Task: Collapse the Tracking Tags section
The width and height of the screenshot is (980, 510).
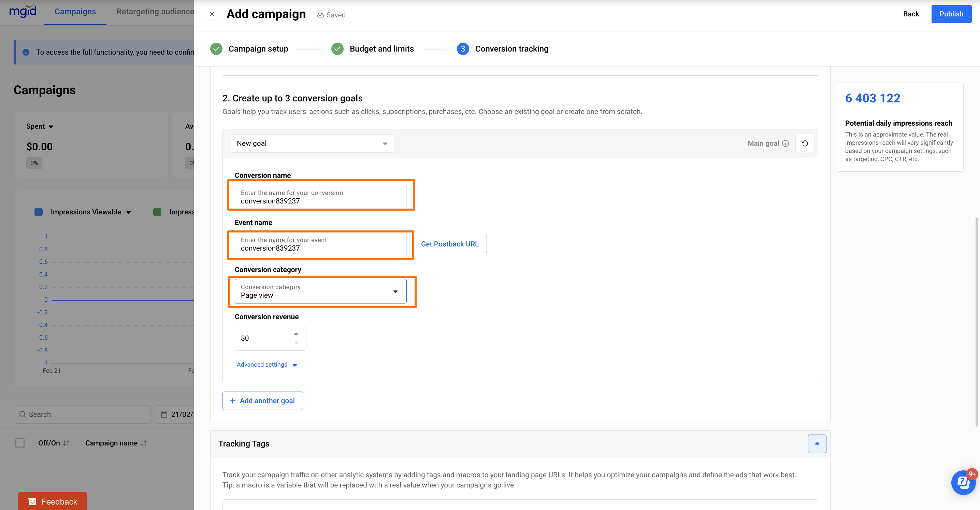Action: pyautogui.click(x=817, y=443)
